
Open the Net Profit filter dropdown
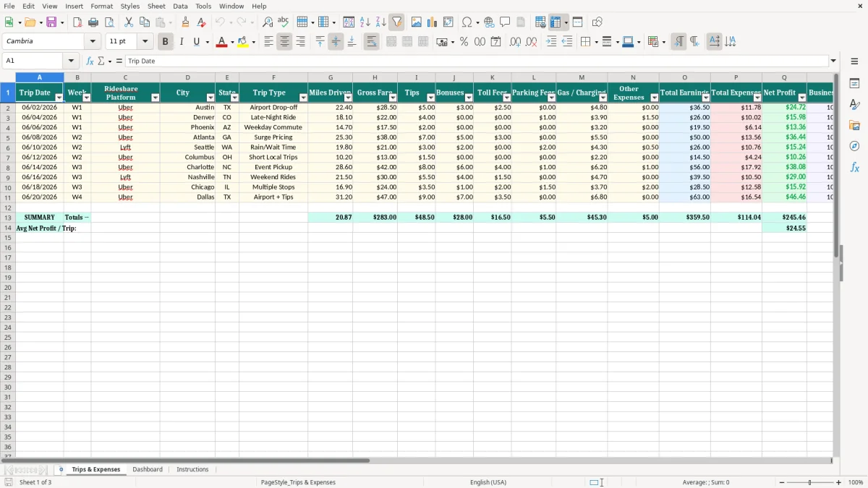click(801, 98)
